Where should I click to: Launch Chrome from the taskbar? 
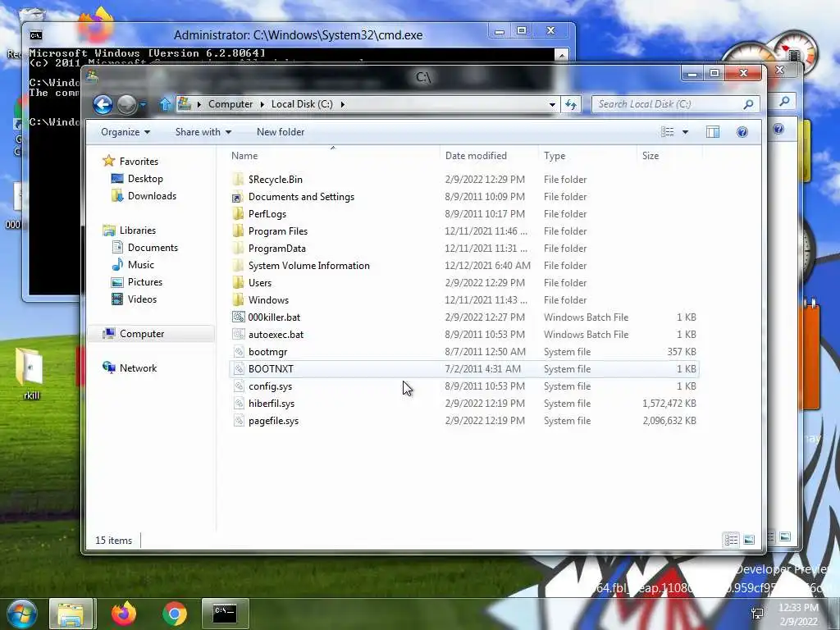(175, 614)
